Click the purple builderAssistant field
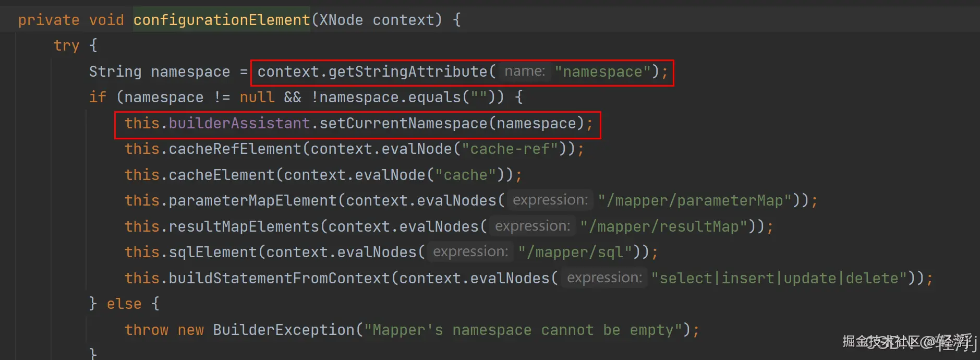 [x=239, y=123]
